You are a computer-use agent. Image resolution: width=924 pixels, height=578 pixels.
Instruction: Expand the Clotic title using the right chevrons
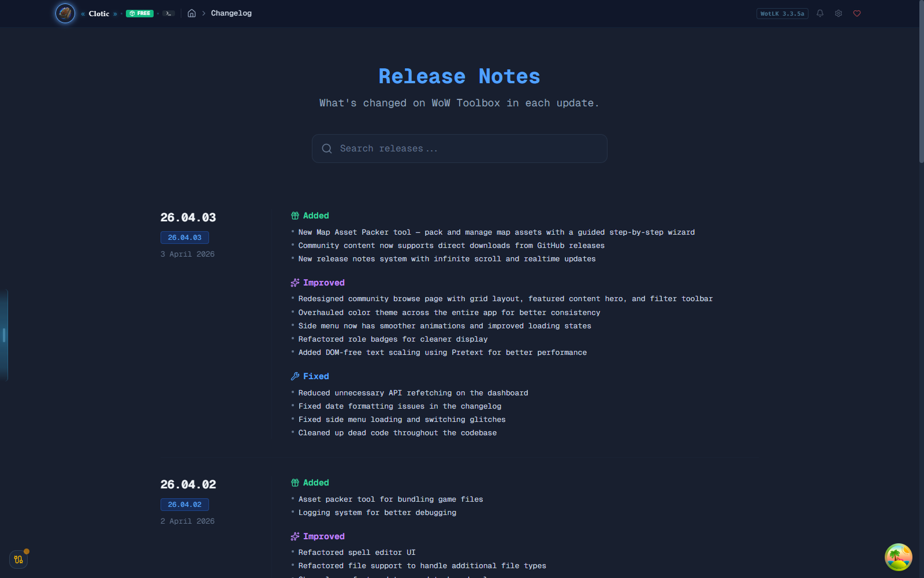click(x=115, y=13)
